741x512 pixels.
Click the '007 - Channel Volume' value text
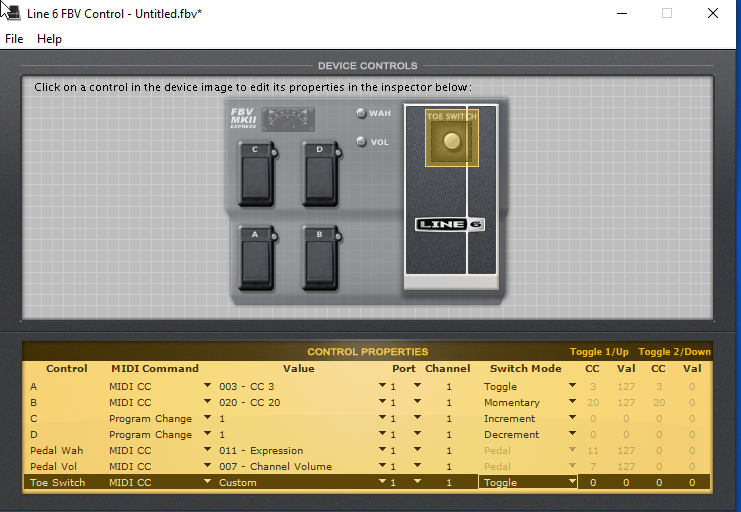tap(275, 467)
